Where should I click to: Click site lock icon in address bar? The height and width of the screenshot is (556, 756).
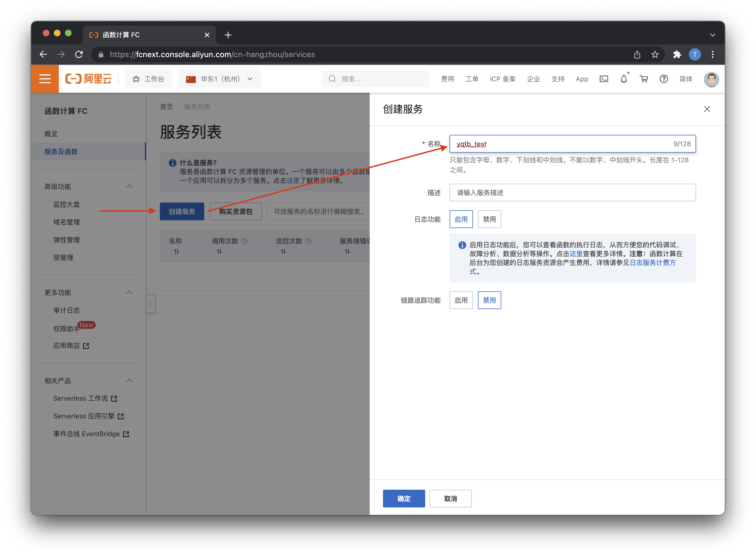[x=101, y=55]
